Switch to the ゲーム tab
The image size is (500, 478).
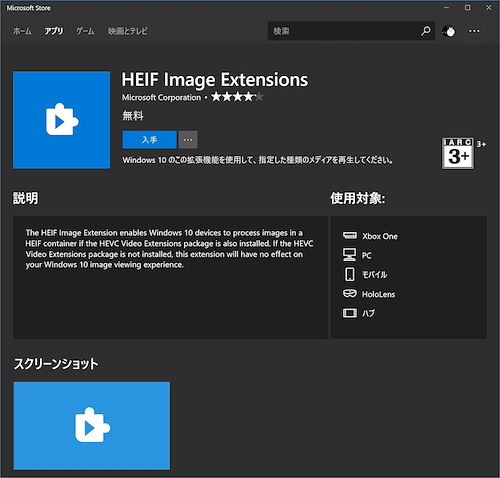(85, 31)
